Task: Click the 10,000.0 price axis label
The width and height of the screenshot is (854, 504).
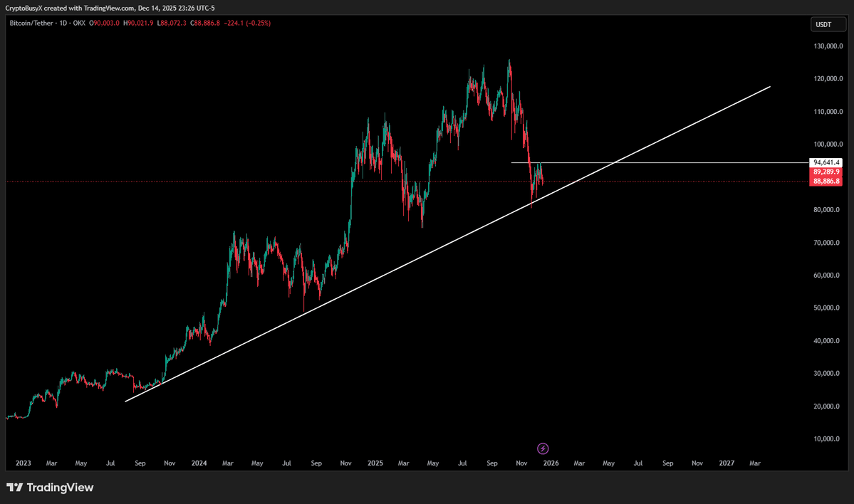Action: coord(827,439)
